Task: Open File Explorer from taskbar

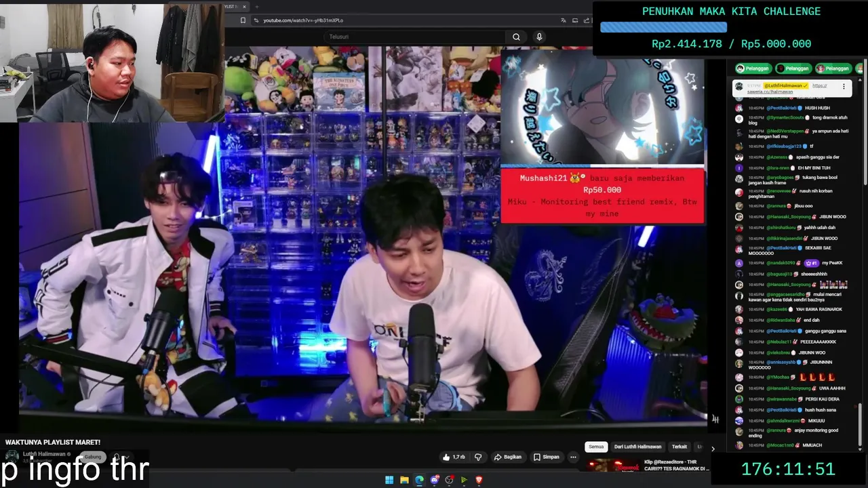Action: pos(404,480)
